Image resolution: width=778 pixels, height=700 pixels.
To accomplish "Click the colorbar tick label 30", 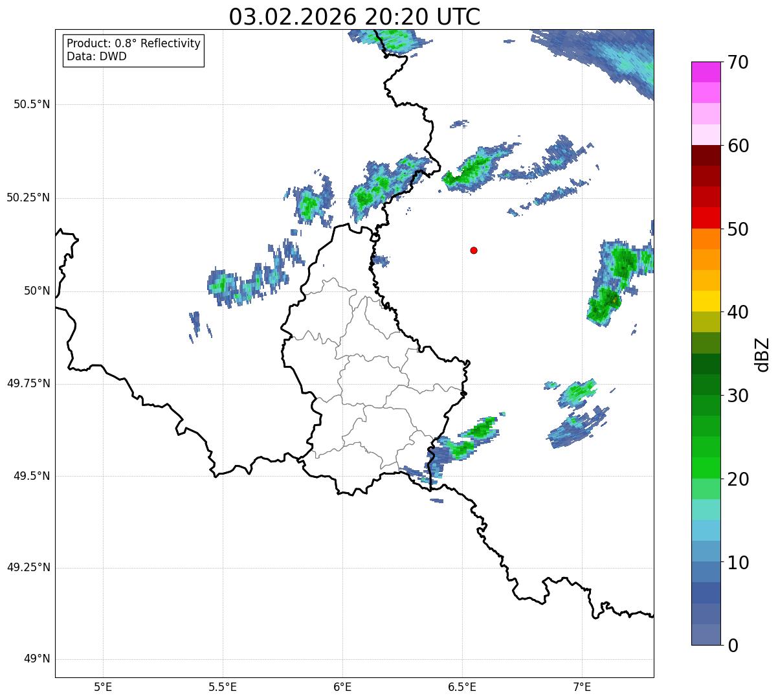I will 738,396.
